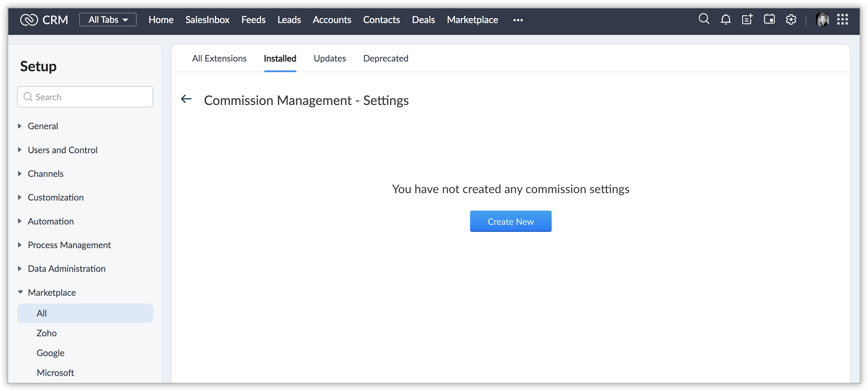
Task: Collapse the Marketplace section
Action: (x=51, y=292)
